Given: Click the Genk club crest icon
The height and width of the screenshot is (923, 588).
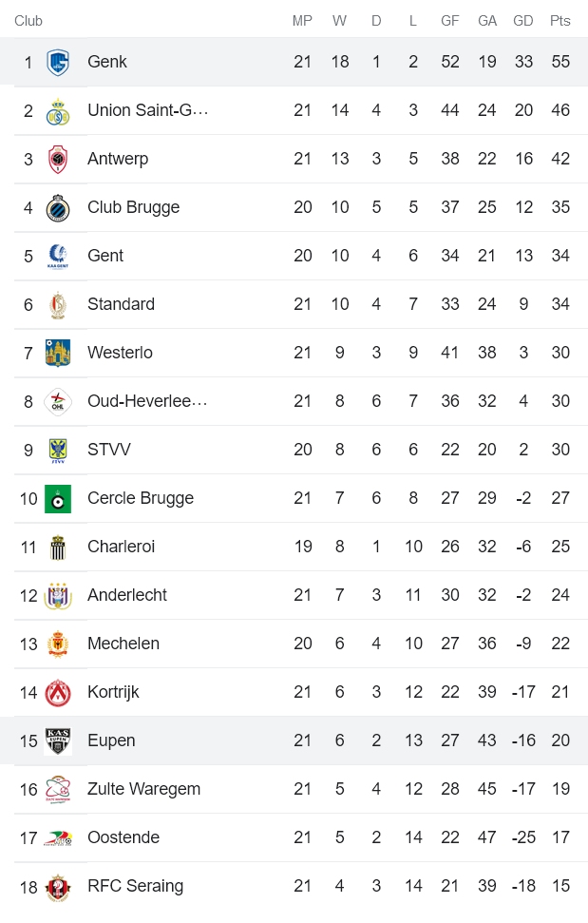Looking at the screenshot, I should click(x=58, y=63).
